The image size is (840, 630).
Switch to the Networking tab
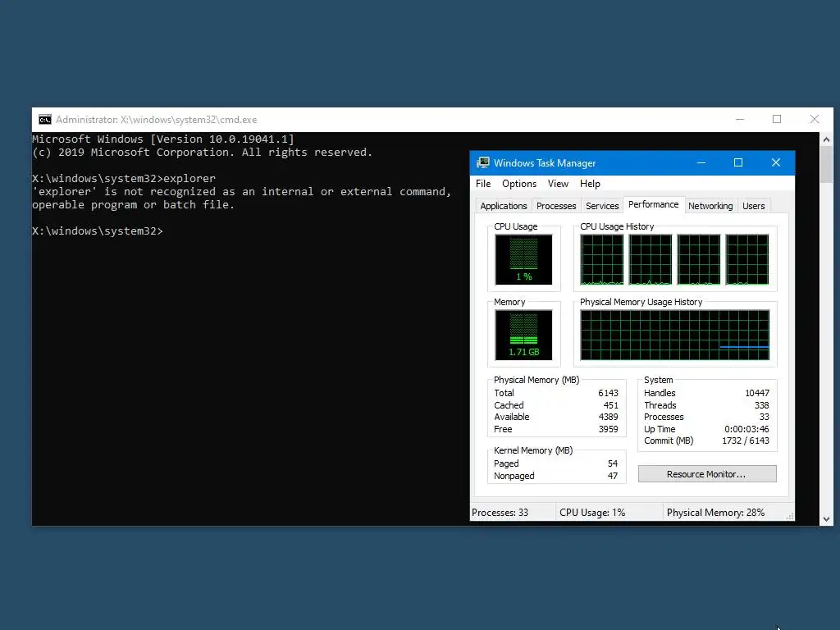(x=710, y=206)
